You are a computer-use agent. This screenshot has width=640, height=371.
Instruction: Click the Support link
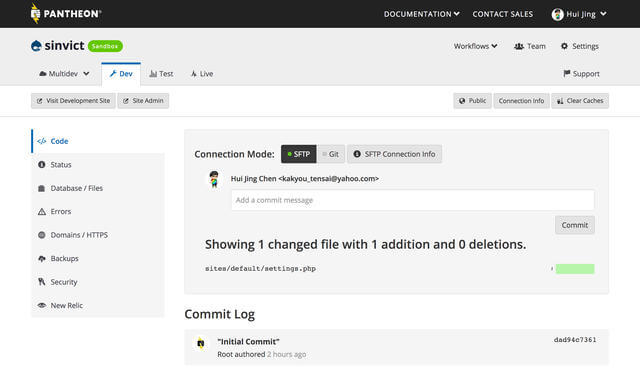582,73
